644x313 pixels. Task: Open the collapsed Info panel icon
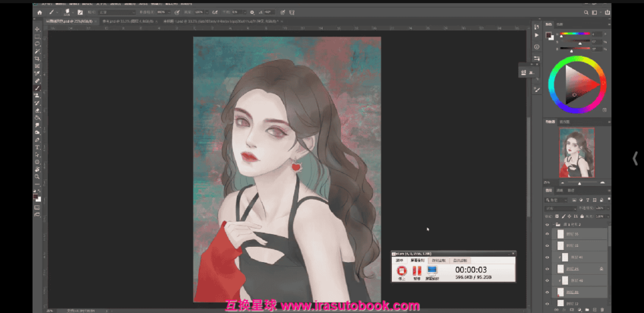pos(536,47)
